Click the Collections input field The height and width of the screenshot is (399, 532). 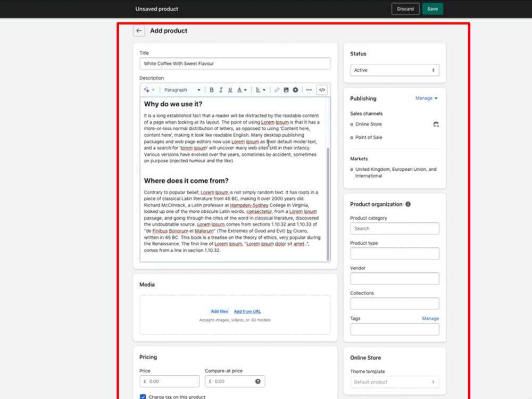point(395,304)
